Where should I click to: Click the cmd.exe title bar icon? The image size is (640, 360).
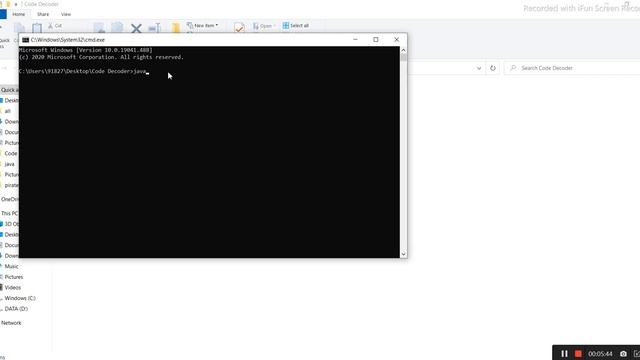click(x=25, y=40)
